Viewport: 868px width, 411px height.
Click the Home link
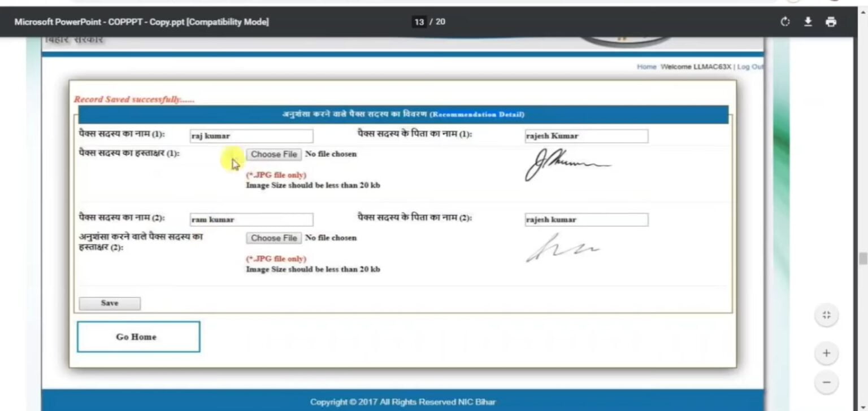pos(646,67)
